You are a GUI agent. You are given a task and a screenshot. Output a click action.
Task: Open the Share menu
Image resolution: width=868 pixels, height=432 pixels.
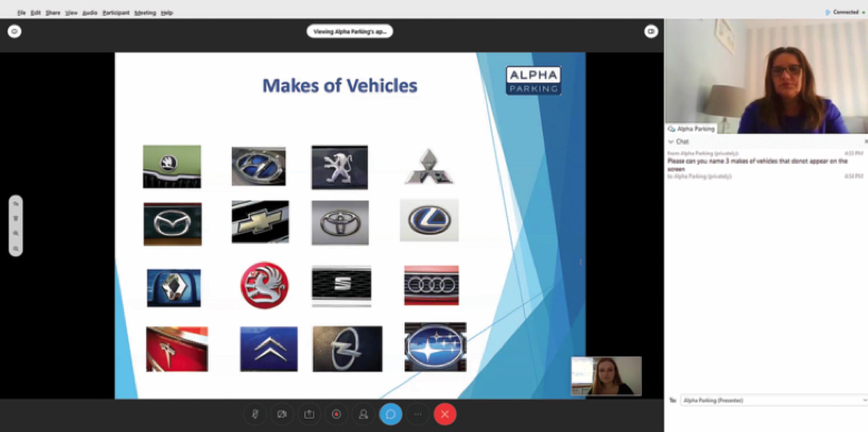[x=53, y=13]
